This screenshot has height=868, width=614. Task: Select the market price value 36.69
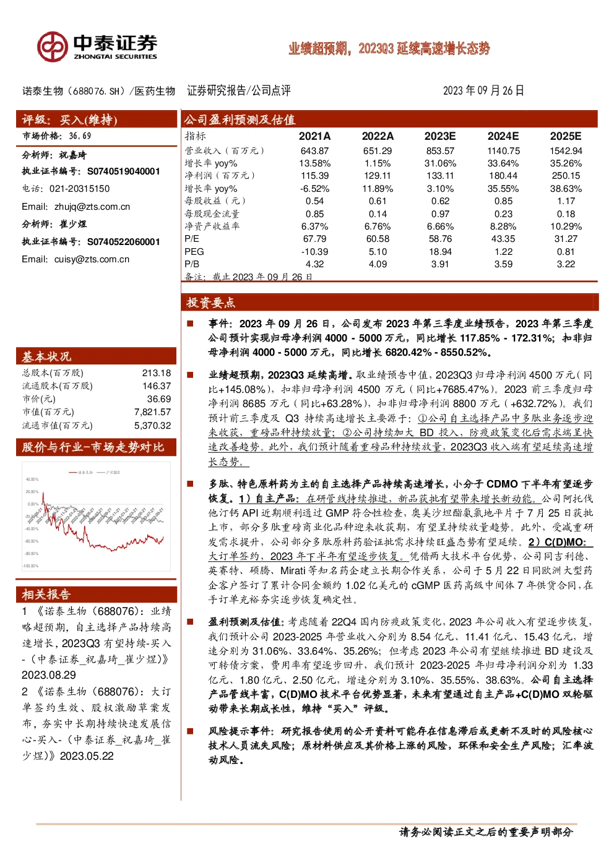point(80,136)
